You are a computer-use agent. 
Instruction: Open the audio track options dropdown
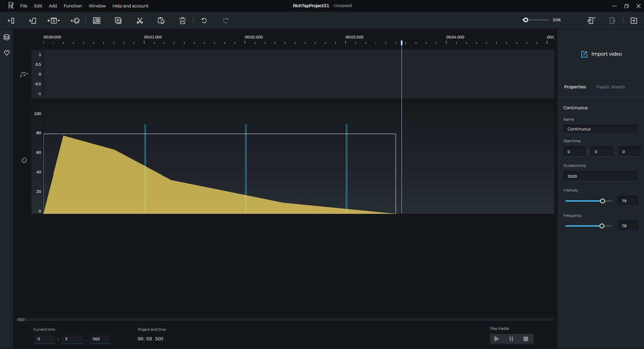[x=24, y=74]
